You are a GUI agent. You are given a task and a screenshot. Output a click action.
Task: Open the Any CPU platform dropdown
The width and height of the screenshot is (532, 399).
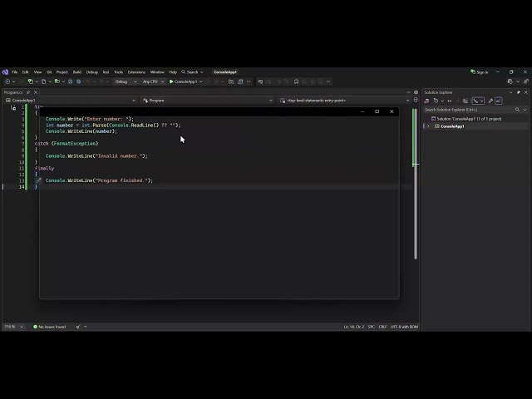click(x=153, y=81)
